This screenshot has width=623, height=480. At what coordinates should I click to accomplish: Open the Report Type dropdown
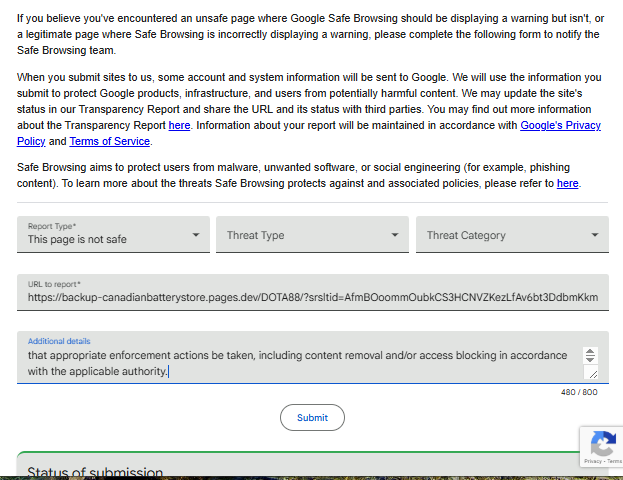pyautogui.click(x=113, y=234)
